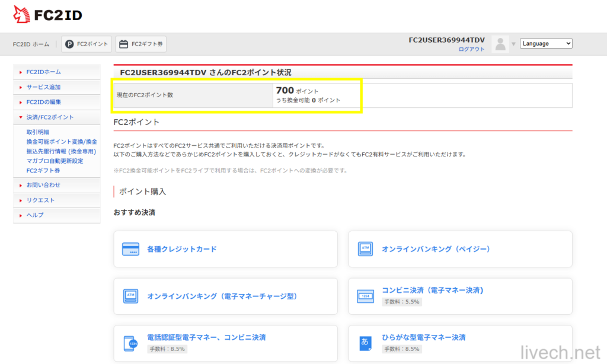Choose 電話認証型電子マネー、コンビニ決済 text

(x=206, y=337)
